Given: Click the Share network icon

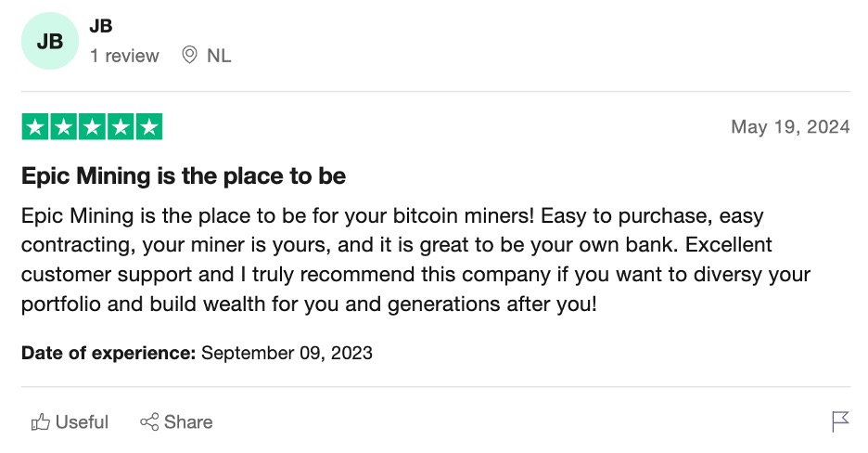Looking at the screenshot, I should [x=148, y=422].
